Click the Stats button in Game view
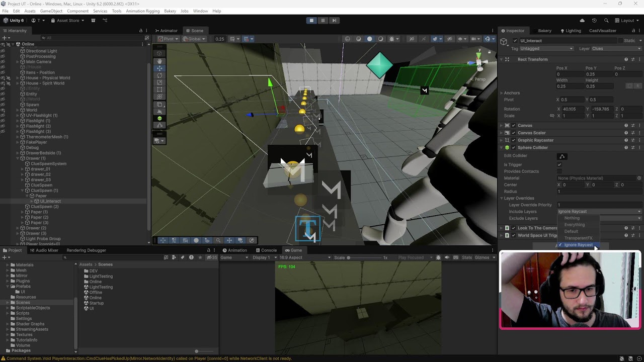This screenshot has height=362, width=644. tap(467, 257)
